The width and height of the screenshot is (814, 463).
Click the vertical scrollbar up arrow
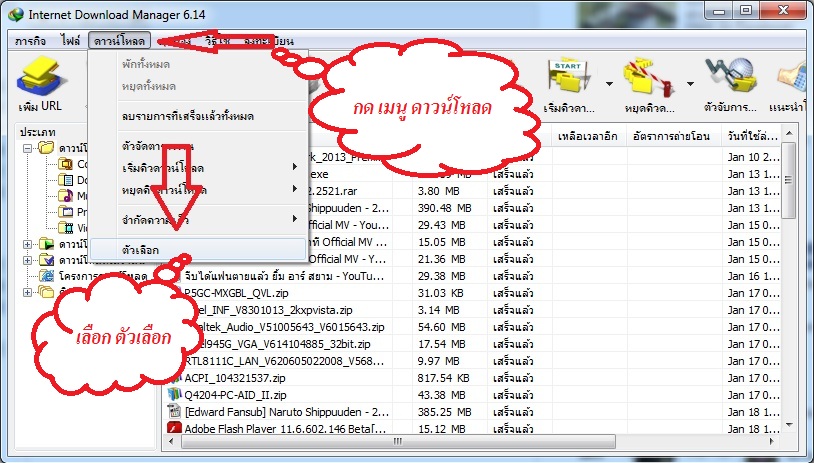(x=789, y=133)
